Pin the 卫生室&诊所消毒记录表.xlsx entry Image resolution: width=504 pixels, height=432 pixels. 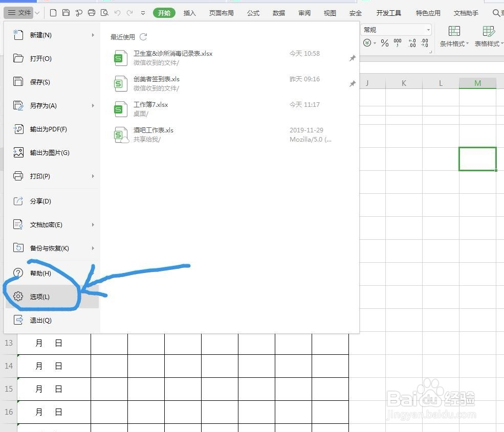[353, 58]
